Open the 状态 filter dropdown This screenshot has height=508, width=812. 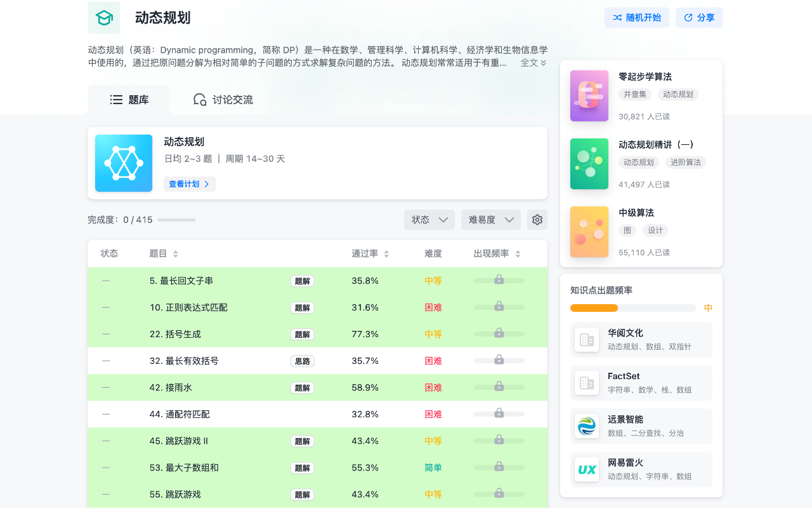coord(429,219)
